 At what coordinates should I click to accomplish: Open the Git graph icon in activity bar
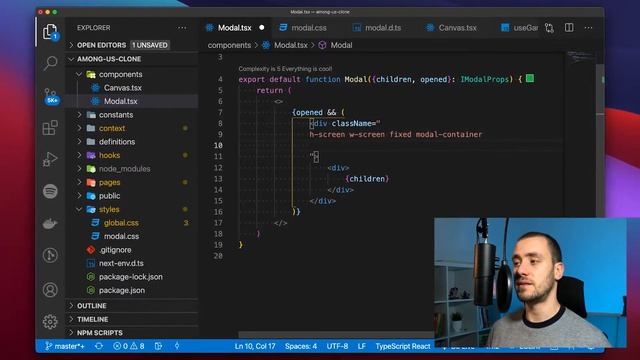[x=50, y=255]
